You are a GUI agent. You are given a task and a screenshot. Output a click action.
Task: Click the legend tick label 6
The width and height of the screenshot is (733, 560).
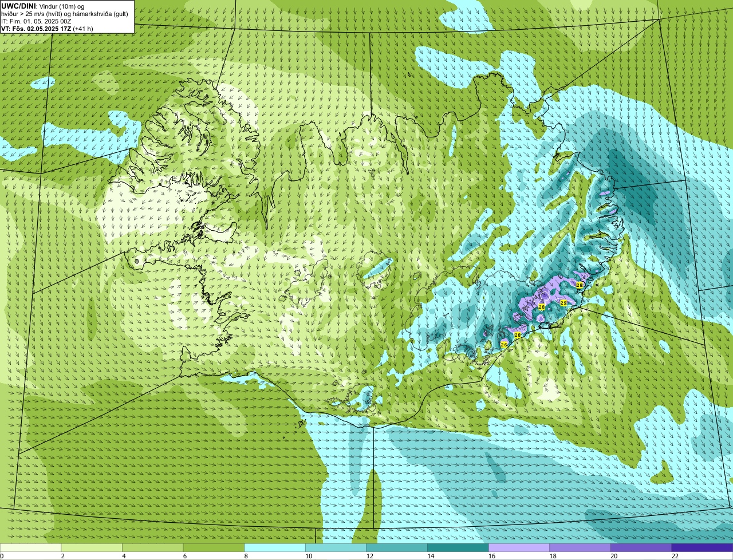[185, 556]
